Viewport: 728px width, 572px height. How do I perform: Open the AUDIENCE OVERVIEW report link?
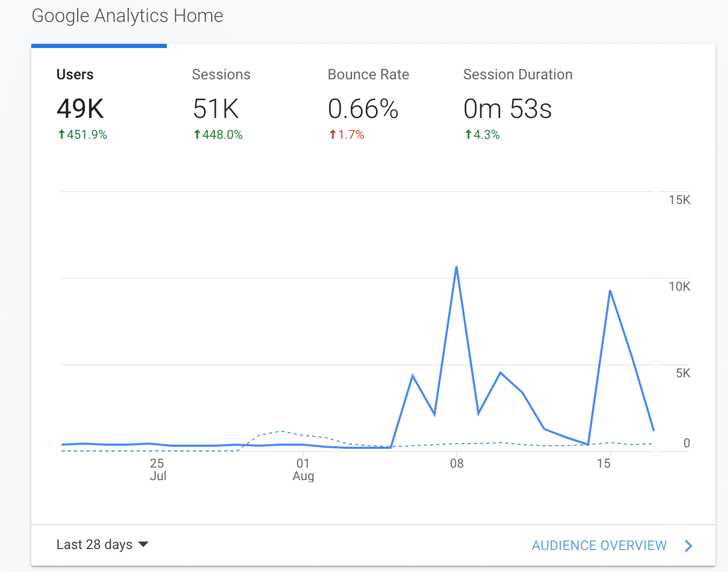(x=599, y=545)
